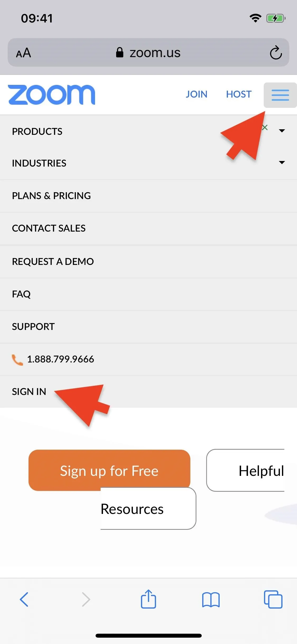Screen dimensions: 297x644
Task: Expand the PRODUCTS dropdown arrow
Action: click(x=282, y=131)
